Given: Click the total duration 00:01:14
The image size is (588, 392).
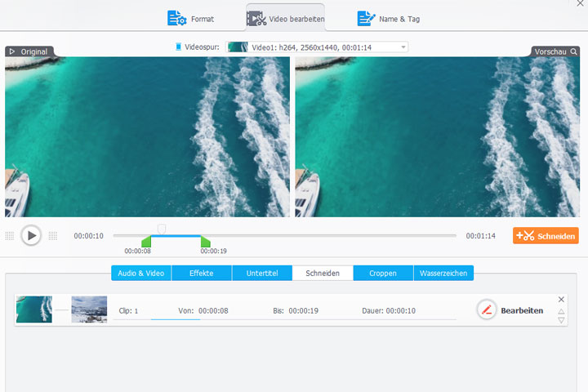Looking at the screenshot, I should click(x=481, y=236).
